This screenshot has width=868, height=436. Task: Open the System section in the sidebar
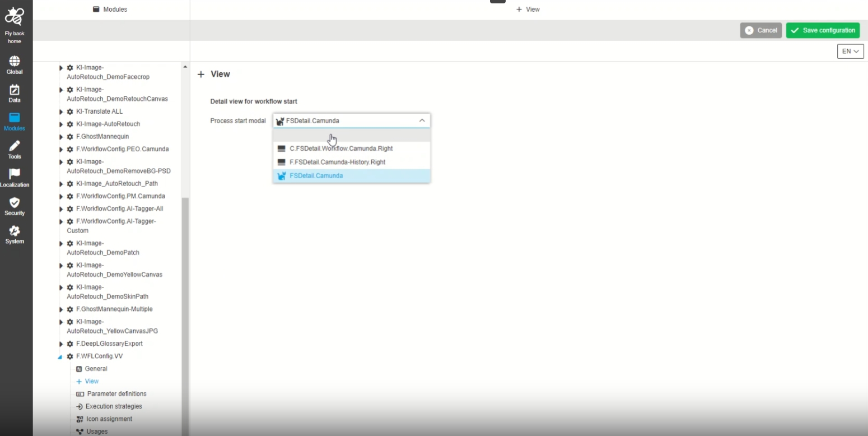point(15,235)
